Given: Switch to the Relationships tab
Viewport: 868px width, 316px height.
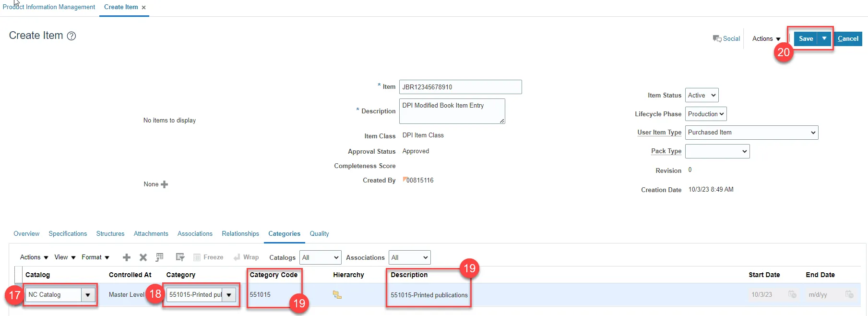Looking at the screenshot, I should (240, 234).
